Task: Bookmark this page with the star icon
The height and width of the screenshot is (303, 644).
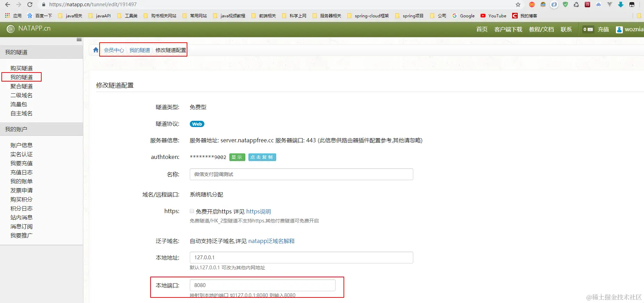Action: (518, 5)
